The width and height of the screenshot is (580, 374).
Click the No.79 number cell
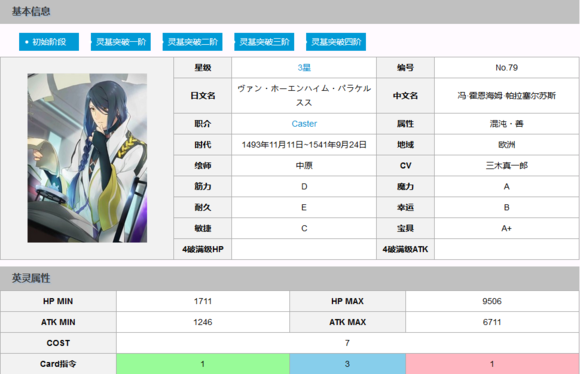coord(506,68)
